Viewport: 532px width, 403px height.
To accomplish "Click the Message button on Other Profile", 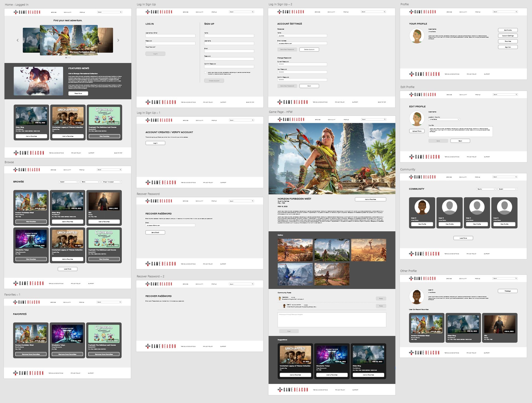I will click(508, 291).
